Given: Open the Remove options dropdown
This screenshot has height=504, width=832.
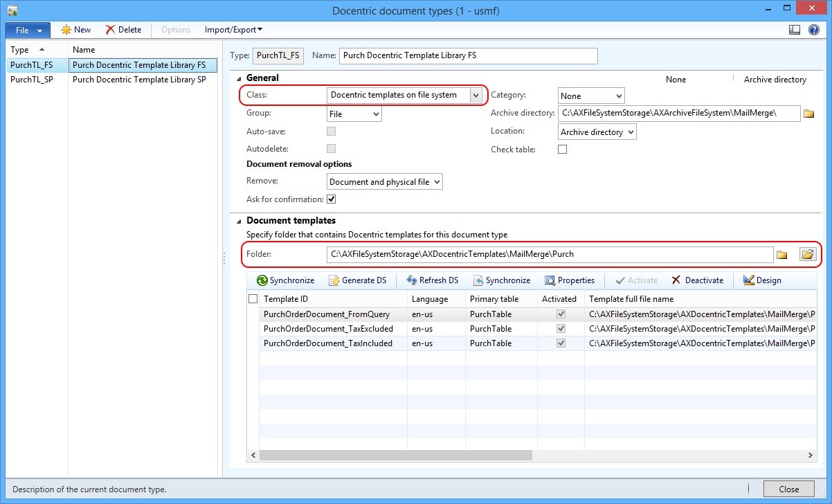Looking at the screenshot, I should coord(385,181).
